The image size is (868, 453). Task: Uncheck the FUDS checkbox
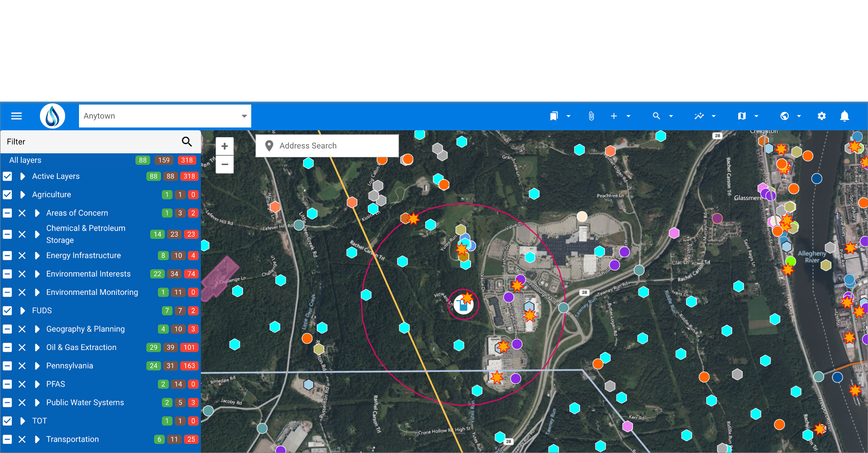click(7, 311)
